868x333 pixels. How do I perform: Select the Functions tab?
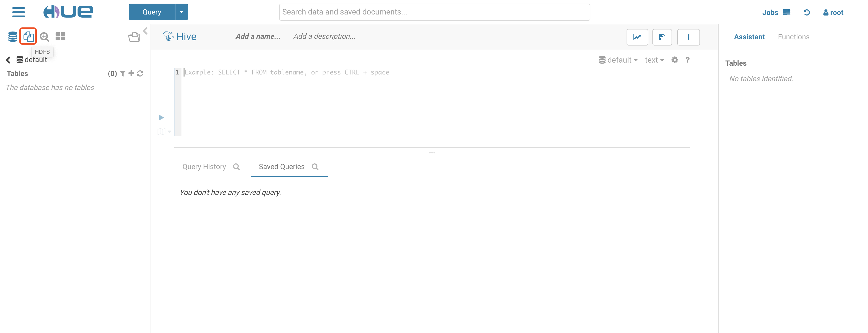tap(794, 37)
